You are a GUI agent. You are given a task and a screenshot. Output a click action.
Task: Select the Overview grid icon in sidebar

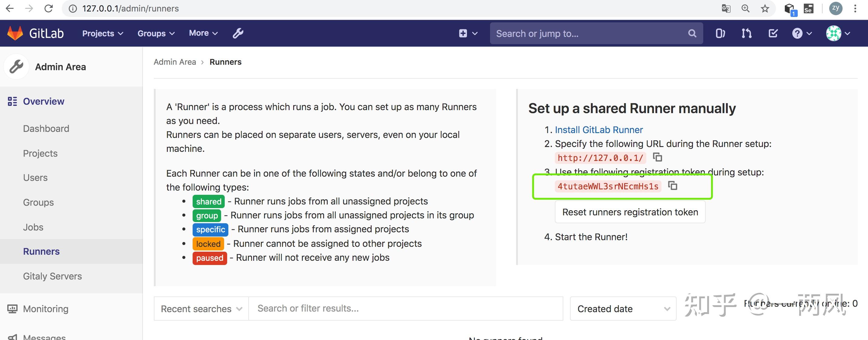12,101
